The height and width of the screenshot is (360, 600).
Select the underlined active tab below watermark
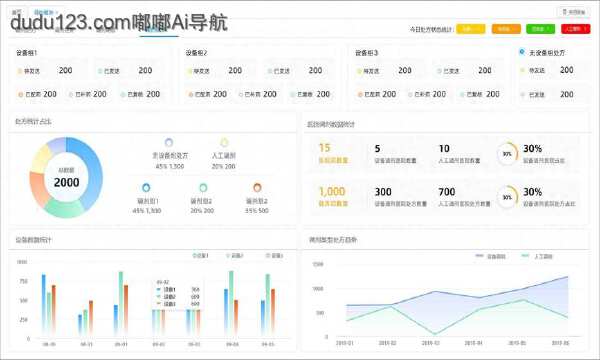click(159, 31)
